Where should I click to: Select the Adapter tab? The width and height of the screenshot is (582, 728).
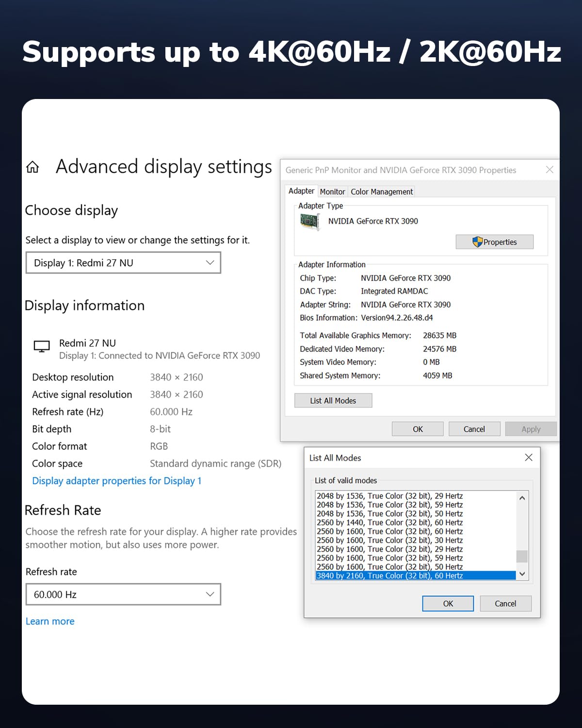(x=301, y=191)
